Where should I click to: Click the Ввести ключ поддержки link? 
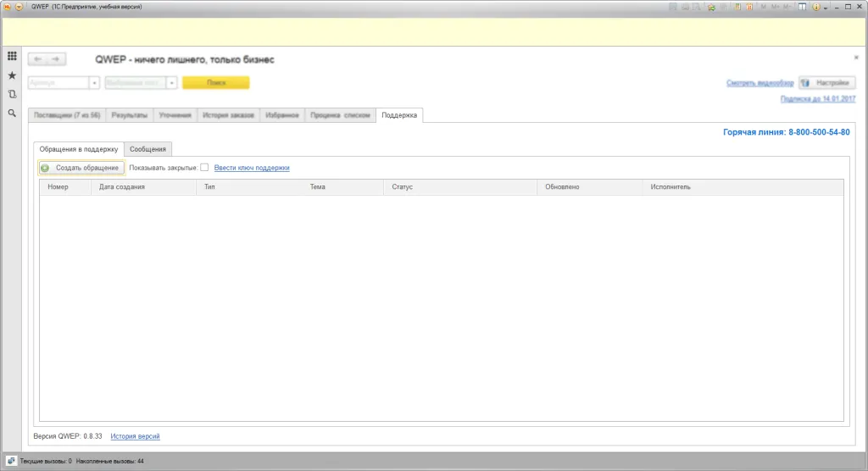coord(252,168)
